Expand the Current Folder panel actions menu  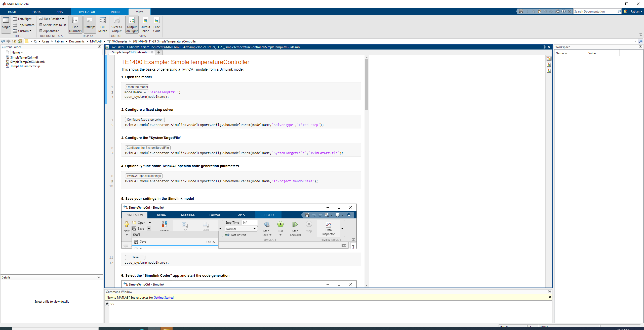pyautogui.click(x=100, y=47)
